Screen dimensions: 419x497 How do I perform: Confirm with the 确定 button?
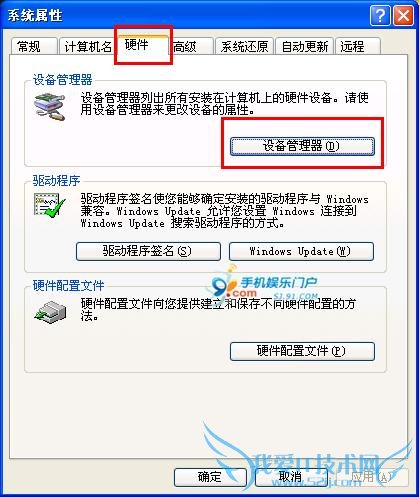click(210, 477)
